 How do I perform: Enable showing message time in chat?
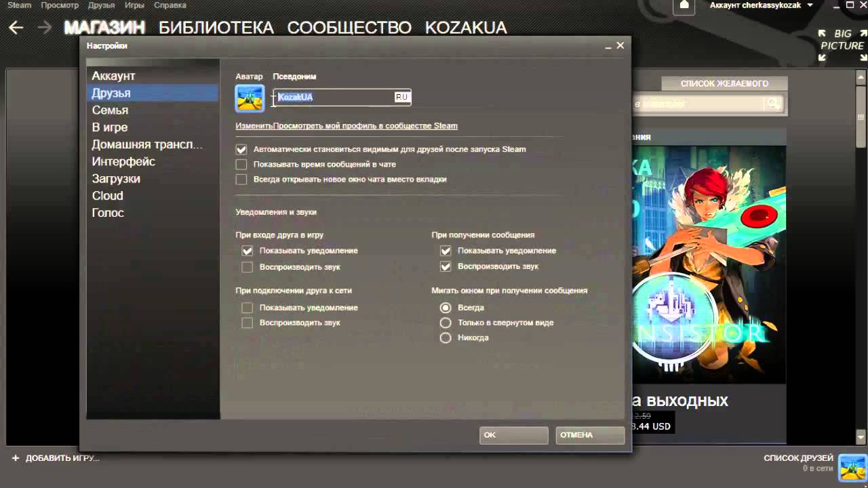(x=241, y=164)
